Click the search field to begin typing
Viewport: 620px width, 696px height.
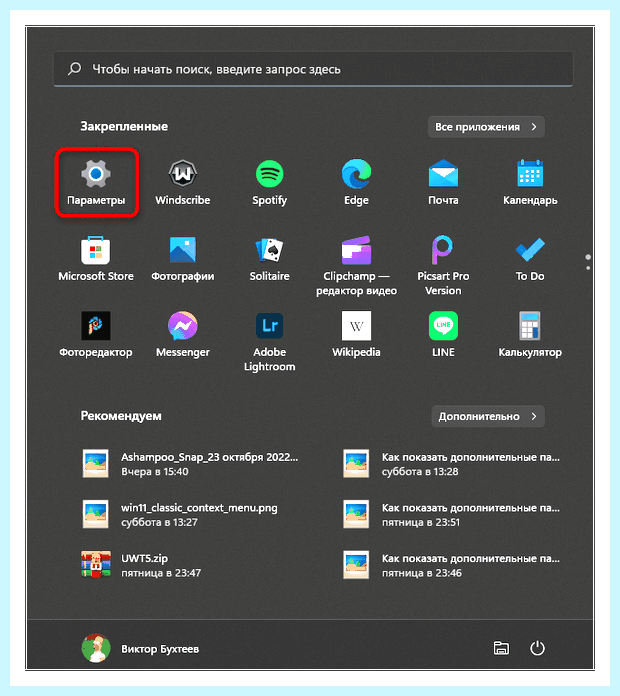pyautogui.click(x=313, y=69)
